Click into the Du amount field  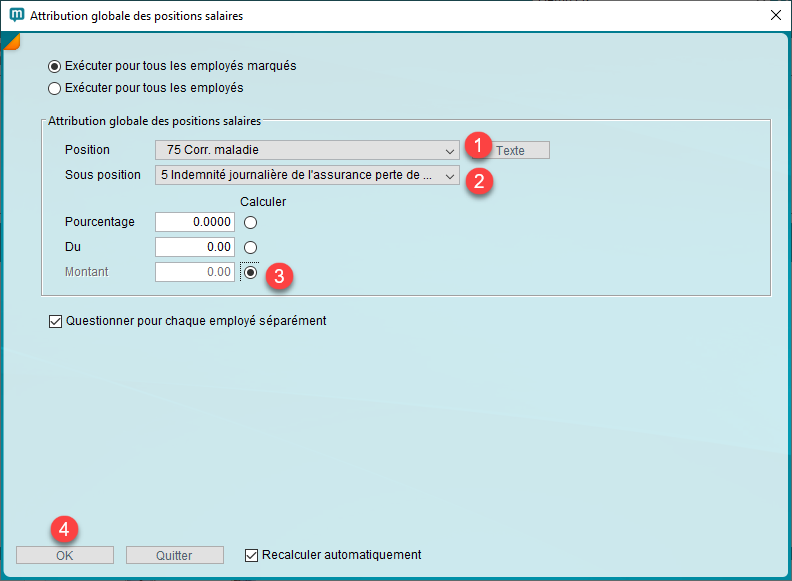(x=195, y=247)
